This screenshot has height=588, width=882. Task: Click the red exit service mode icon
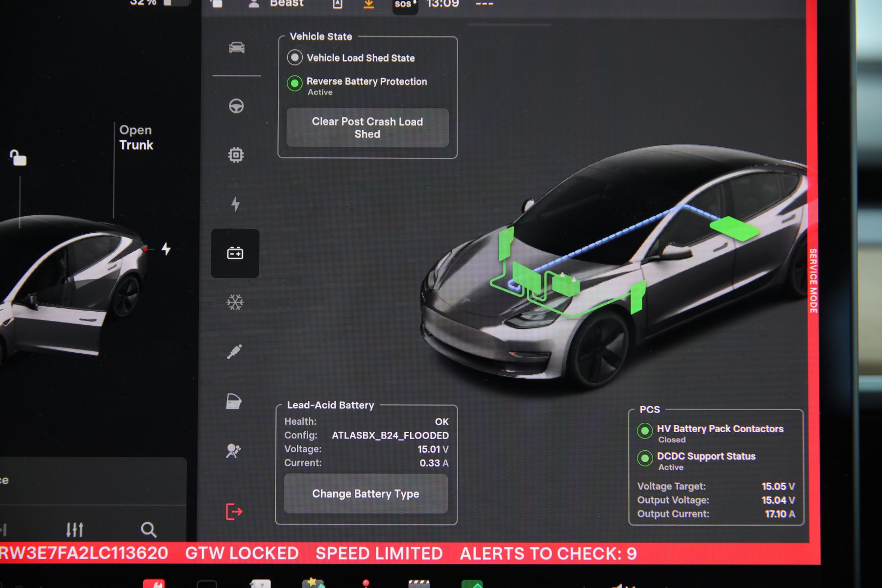point(234,512)
